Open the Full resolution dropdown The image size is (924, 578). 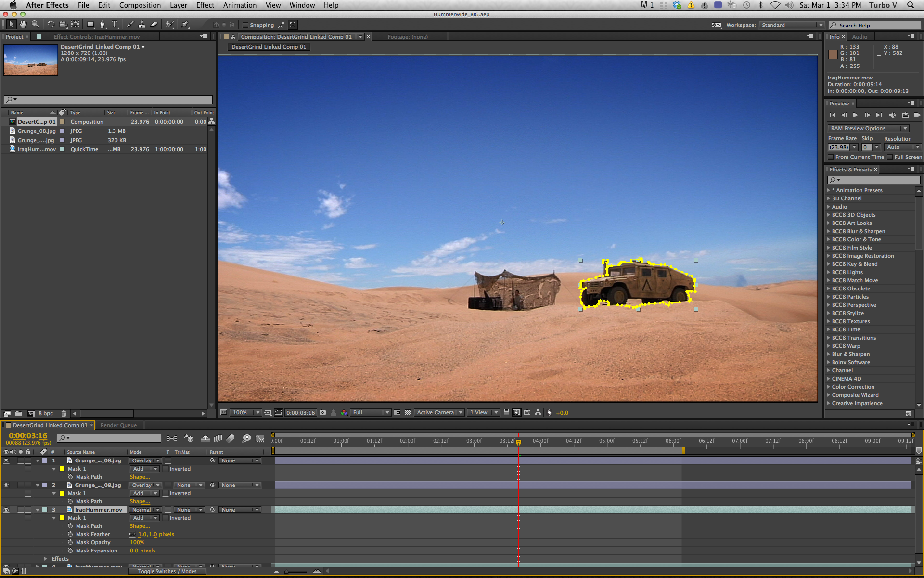pos(371,413)
